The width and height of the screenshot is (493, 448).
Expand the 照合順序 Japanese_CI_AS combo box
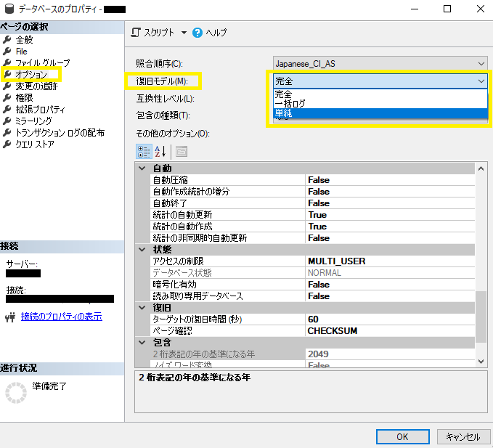pos(380,64)
